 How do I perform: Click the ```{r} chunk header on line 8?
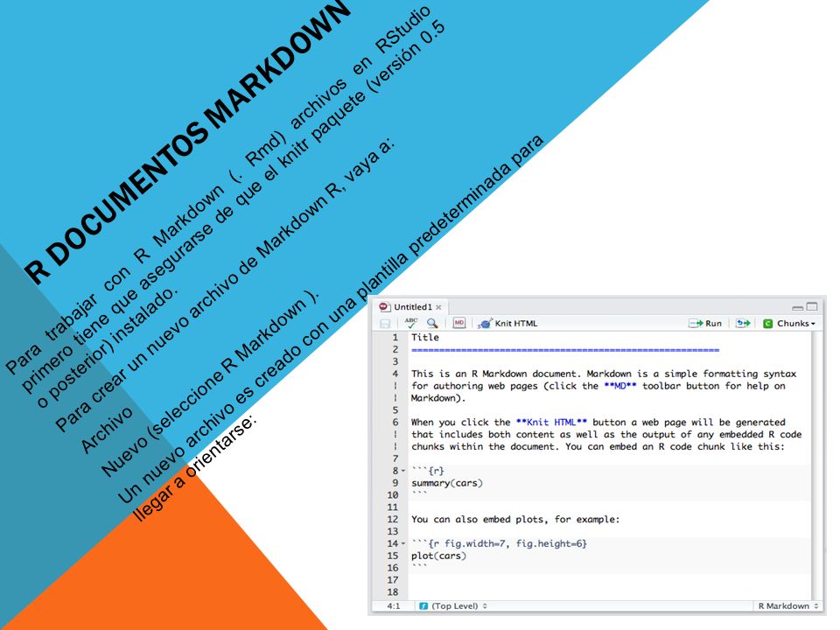point(428,471)
